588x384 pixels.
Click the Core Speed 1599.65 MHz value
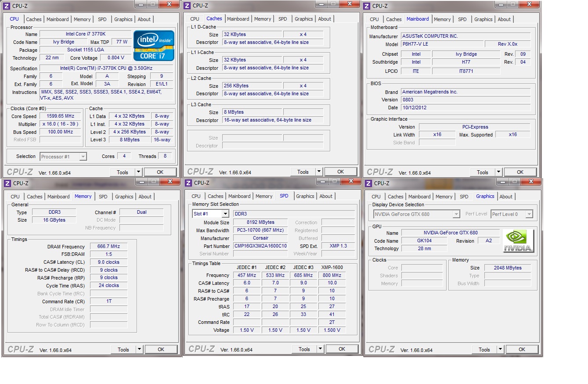61,116
